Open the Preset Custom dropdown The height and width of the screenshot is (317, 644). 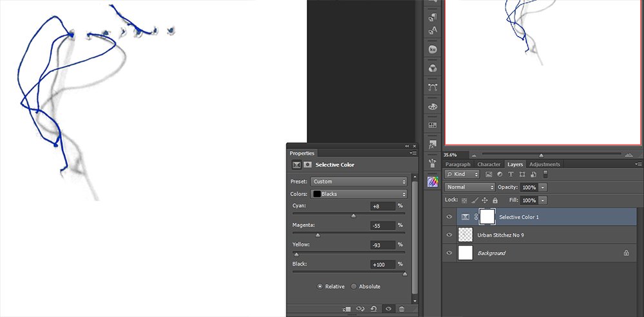pos(359,181)
